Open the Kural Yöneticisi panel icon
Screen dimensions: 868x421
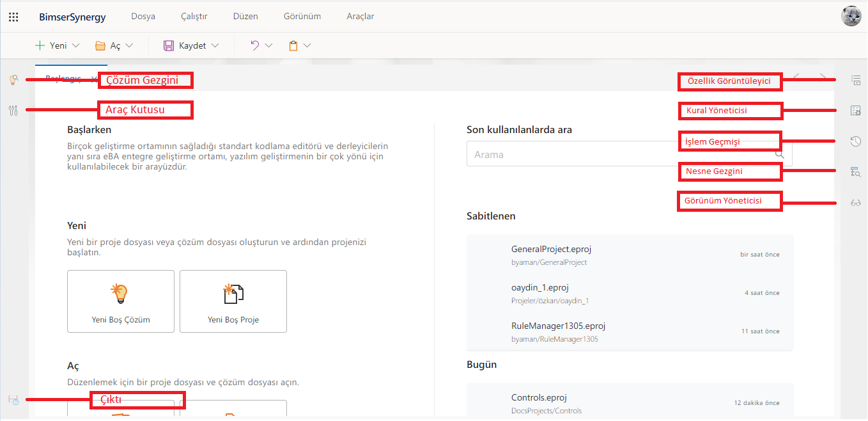coord(856,111)
